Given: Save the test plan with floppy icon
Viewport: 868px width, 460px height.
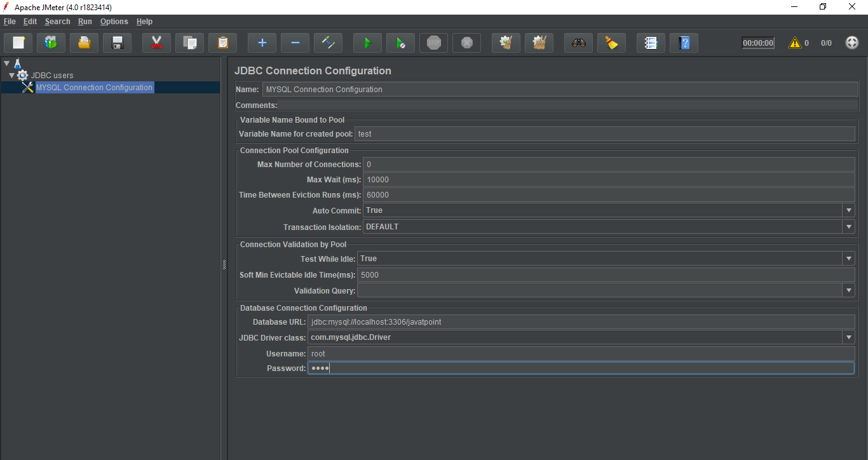Looking at the screenshot, I should pos(117,43).
